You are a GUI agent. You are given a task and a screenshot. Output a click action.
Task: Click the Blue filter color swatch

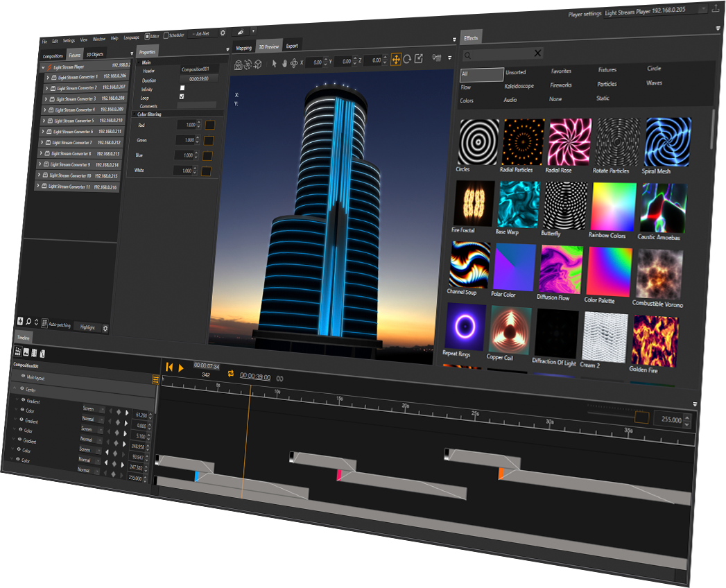tap(207, 156)
